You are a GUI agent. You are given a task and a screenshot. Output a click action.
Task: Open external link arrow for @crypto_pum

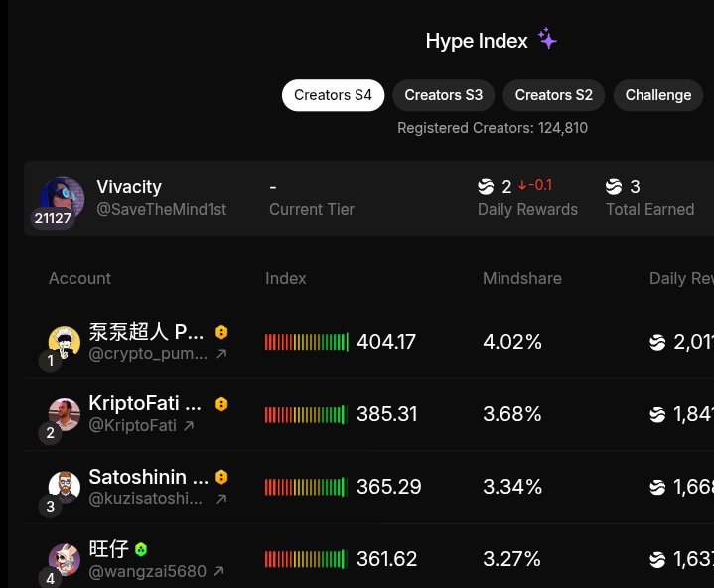click(221, 354)
